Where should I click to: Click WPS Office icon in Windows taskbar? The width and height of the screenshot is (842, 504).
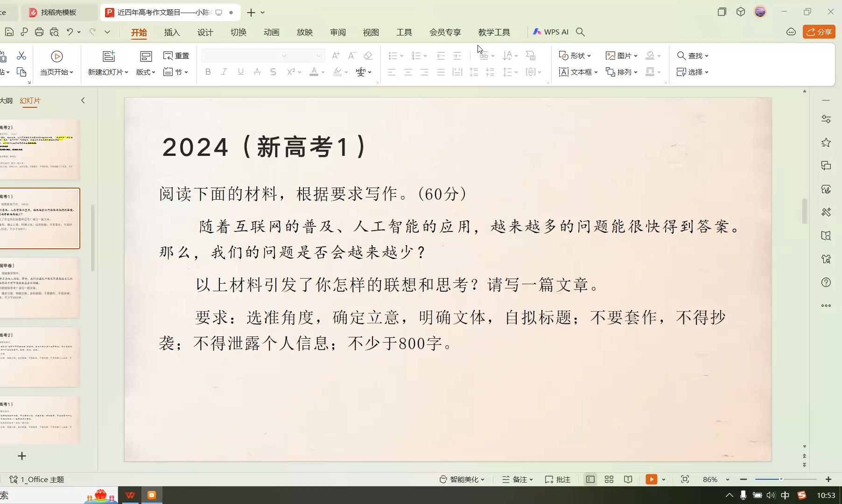click(130, 495)
